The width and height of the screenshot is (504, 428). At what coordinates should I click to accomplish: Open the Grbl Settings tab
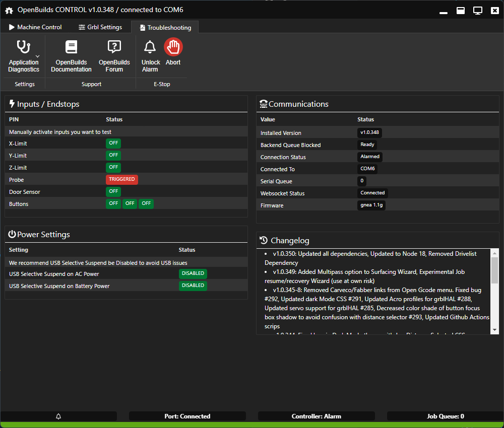100,27
